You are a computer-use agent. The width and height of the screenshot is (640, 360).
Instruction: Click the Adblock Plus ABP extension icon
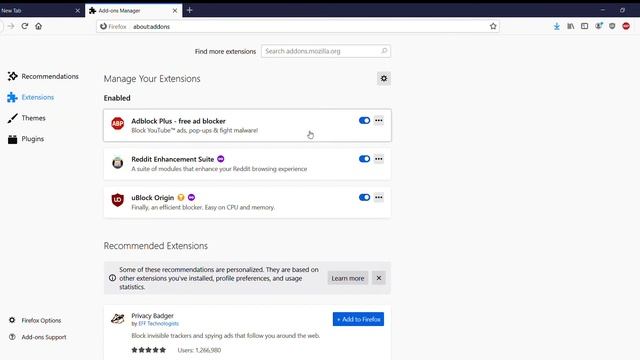tap(118, 123)
